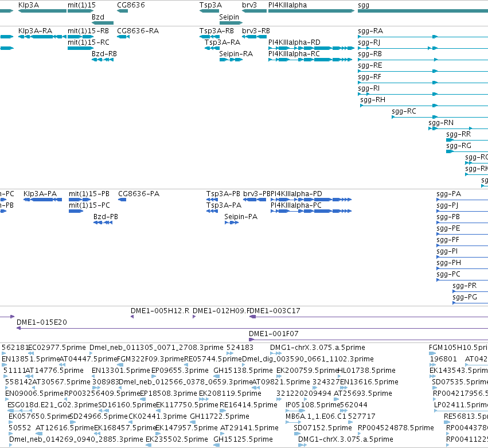The width and height of the screenshot is (488, 448).
Task: Click the EC02977.5prime EST
Action: point(31,353)
